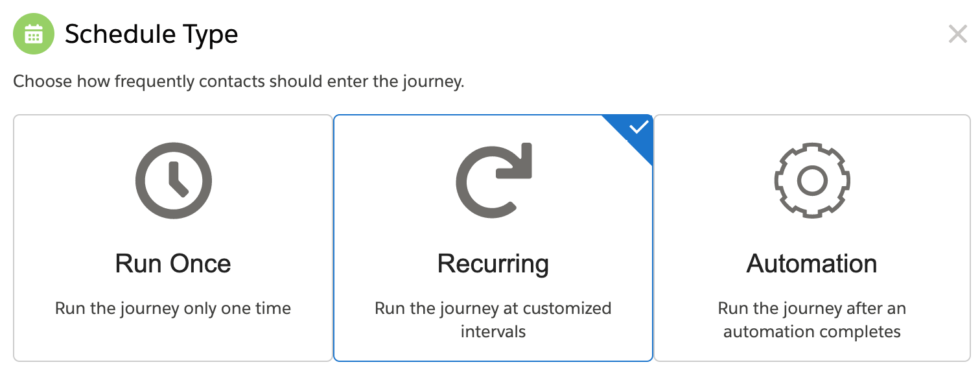Select the "Recurring" title text

click(493, 264)
